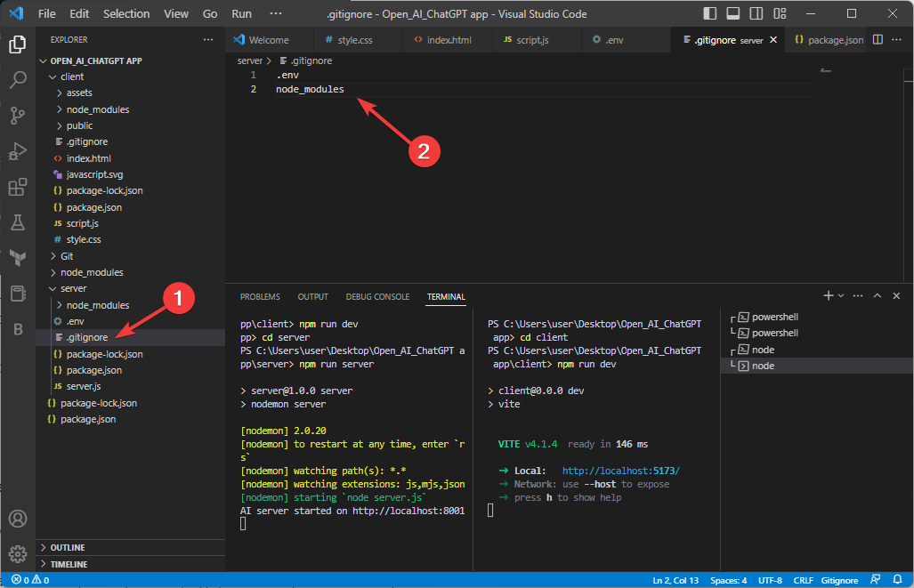The width and height of the screenshot is (914, 588).
Task: Switch to the .env editor tab
Action: (614, 40)
